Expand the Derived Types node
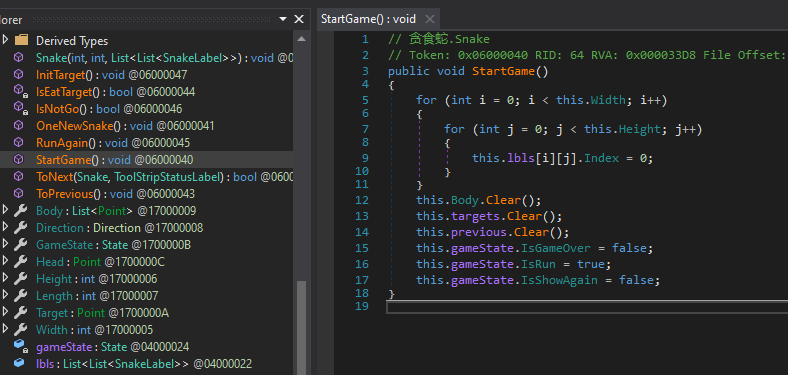 click(6, 40)
